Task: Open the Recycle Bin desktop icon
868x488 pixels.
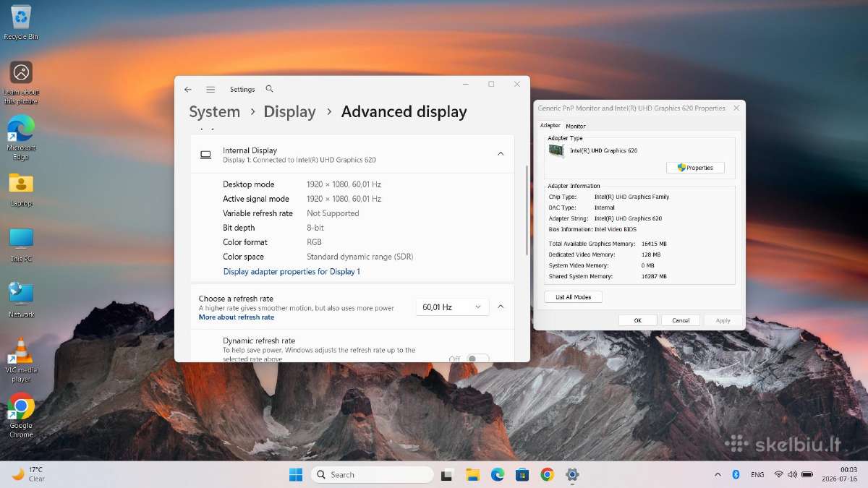Action: (x=21, y=21)
